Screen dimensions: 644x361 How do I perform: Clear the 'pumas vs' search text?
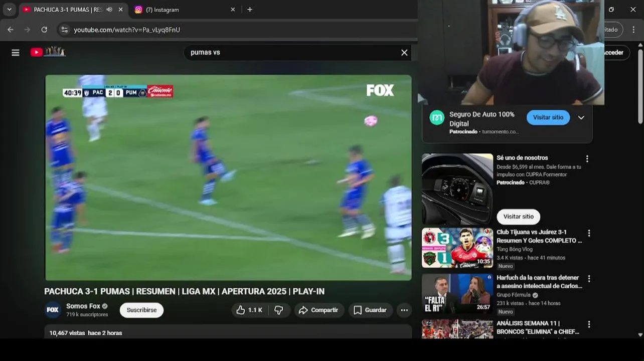pyautogui.click(x=404, y=53)
